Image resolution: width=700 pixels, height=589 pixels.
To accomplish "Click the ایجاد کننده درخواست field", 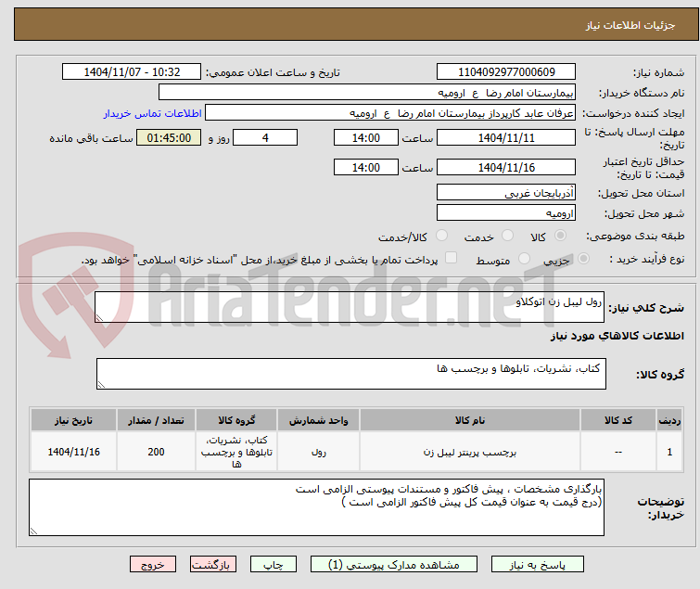I will pyautogui.click(x=390, y=113).
